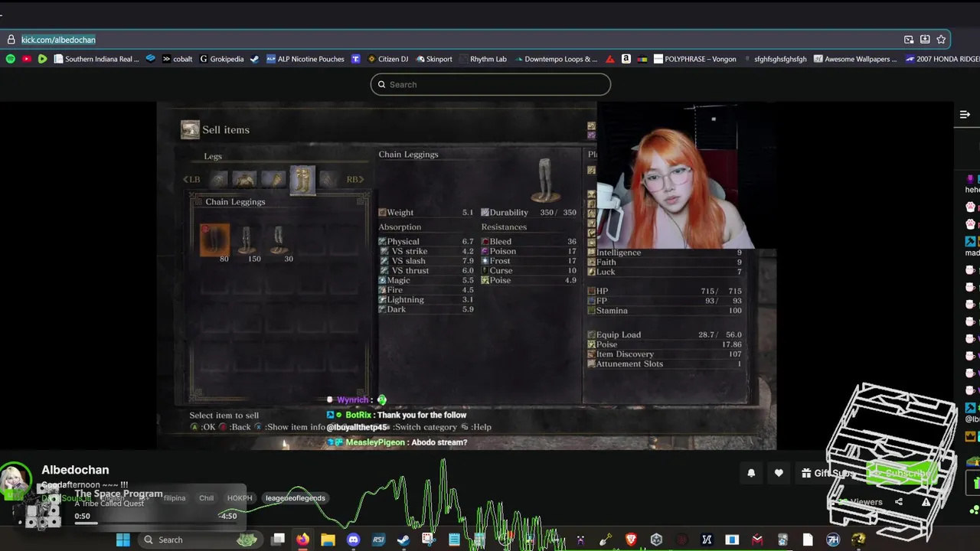Screen dimensions: 980x551
Task: Collapse the chat panel arrow icon
Action: [965, 115]
